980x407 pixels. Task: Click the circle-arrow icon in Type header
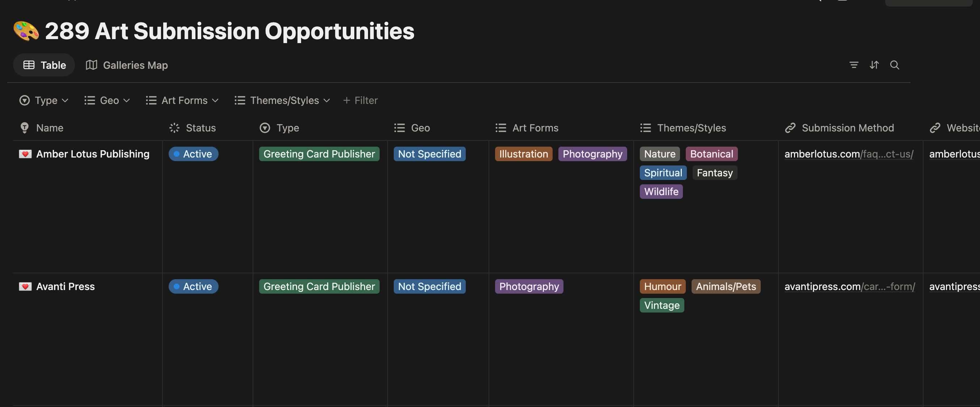(265, 128)
